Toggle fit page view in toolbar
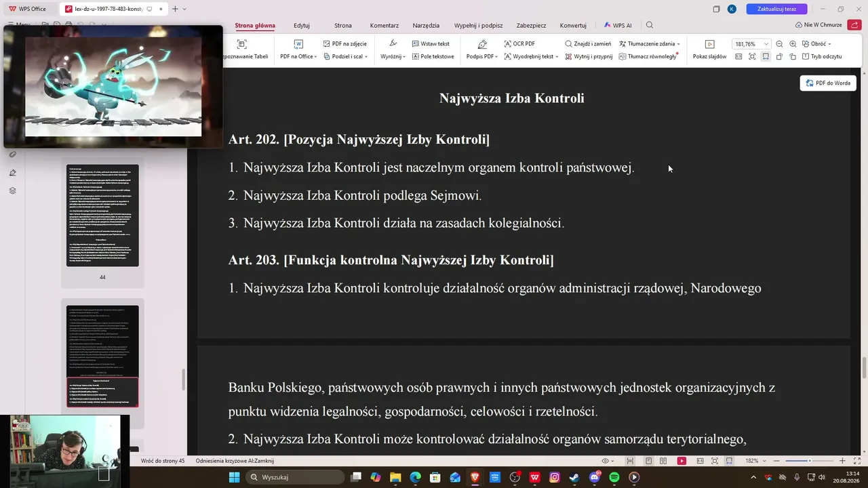 (x=752, y=56)
